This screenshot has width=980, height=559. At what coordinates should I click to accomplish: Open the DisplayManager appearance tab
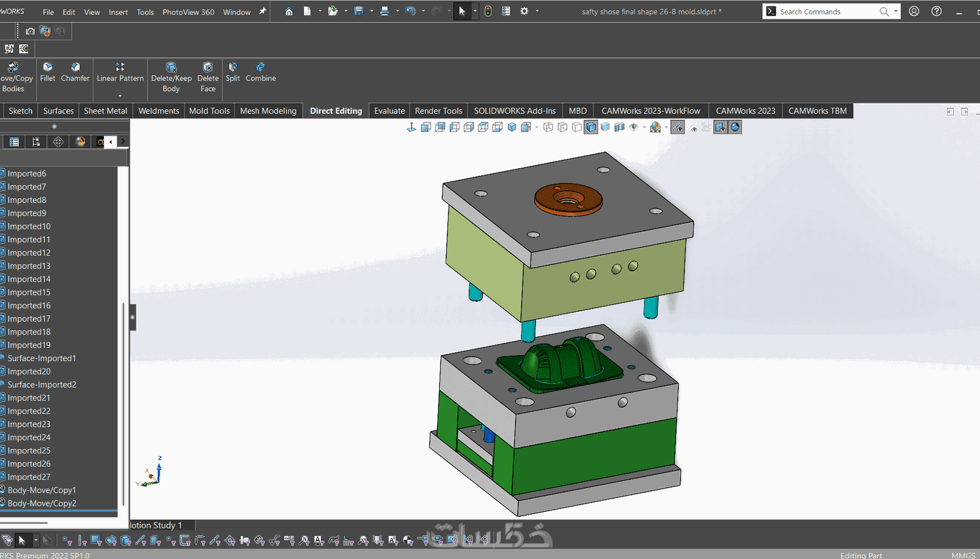pyautogui.click(x=80, y=142)
